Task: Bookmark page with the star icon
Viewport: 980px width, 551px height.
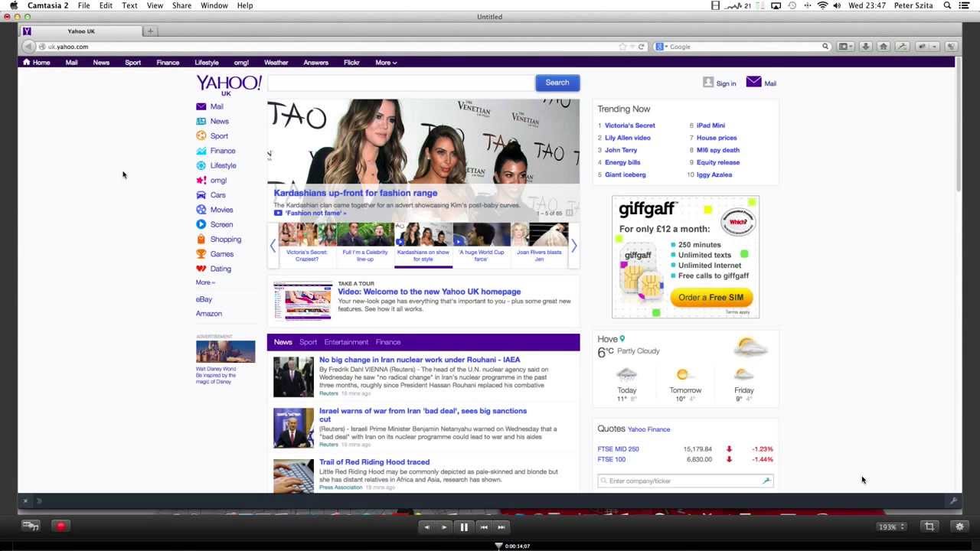Action: (x=622, y=47)
